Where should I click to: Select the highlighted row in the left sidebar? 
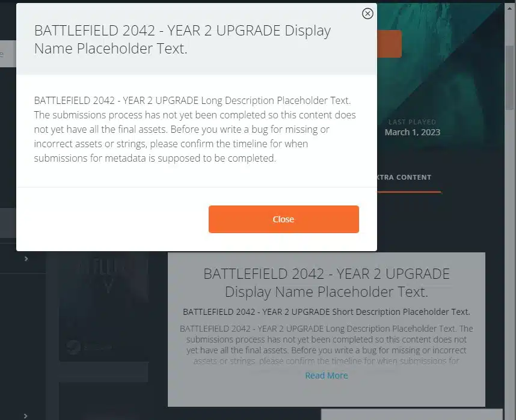coord(7,224)
